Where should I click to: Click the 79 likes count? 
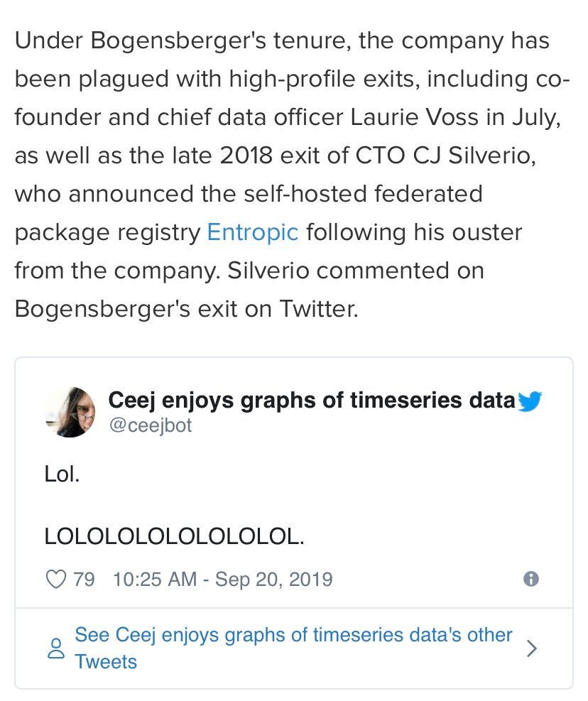(x=84, y=579)
